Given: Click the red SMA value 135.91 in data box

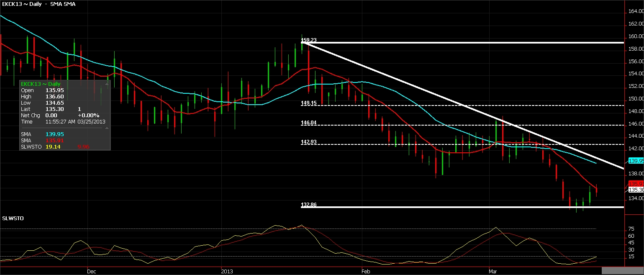Looking at the screenshot, I should pyautogui.click(x=54, y=141).
